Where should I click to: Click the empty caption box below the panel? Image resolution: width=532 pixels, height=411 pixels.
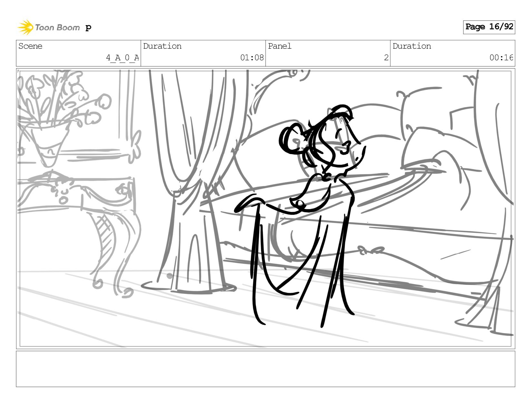[265, 369]
